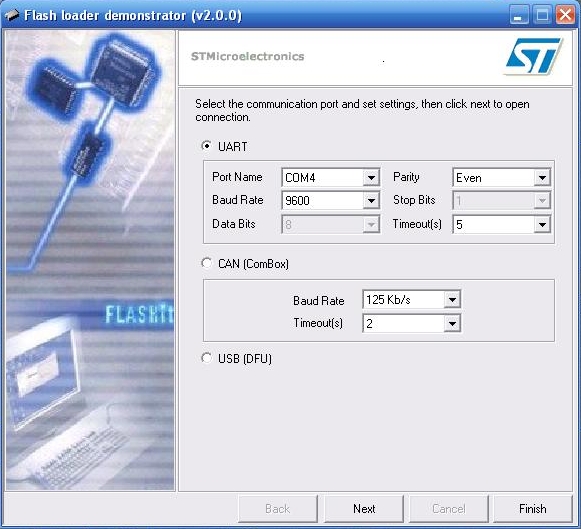The height and width of the screenshot is (529, 581).
Task: Maximize the Flash loader demonstrator window
Action: pyautogui.click(x=542, y=15)
